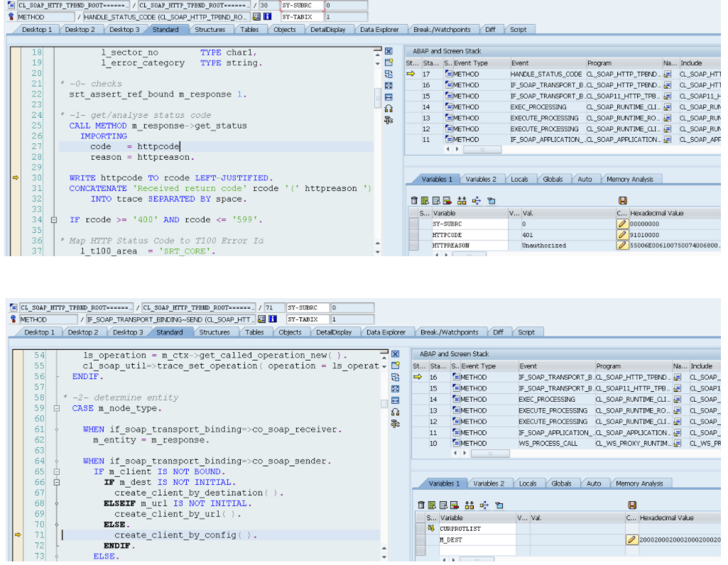Select stack row 14 EXEC_PROCESSING in upper stack
Viewport: 728px width, 565px height.
coord(563,107)
